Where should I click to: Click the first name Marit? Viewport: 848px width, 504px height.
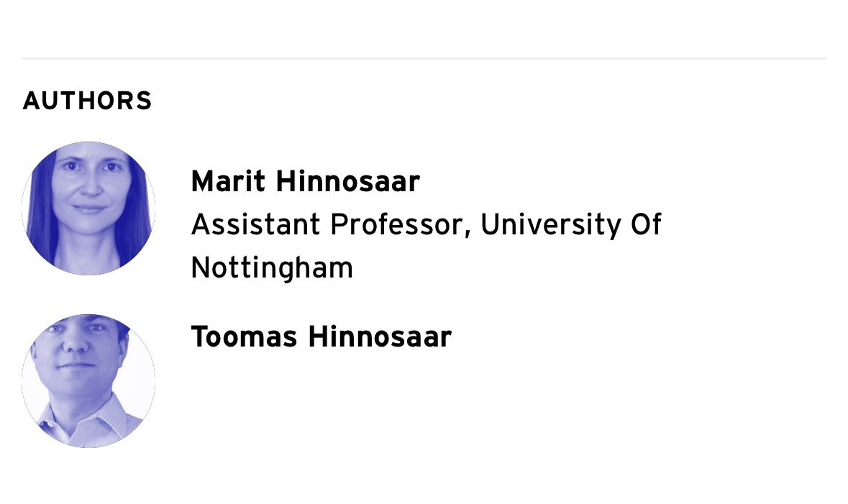tap(228, 181)
